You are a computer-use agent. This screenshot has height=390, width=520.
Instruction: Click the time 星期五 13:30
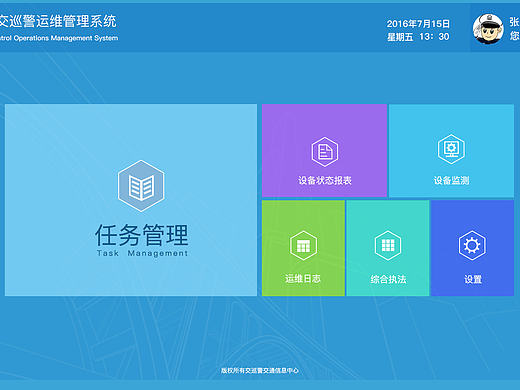418,37
